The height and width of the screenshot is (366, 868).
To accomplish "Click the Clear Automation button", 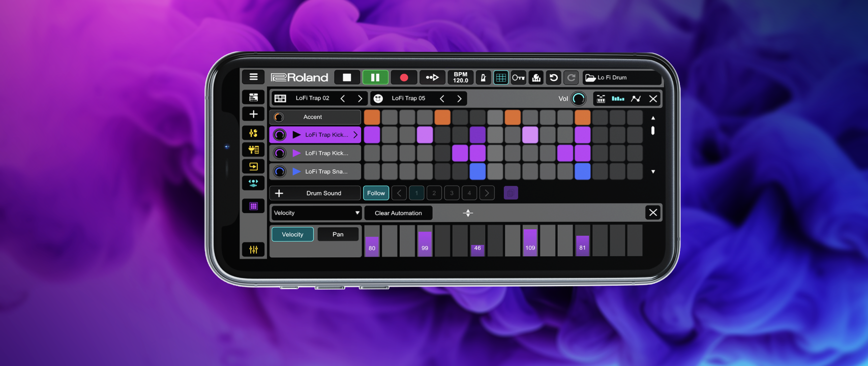I will click(398, 213).
